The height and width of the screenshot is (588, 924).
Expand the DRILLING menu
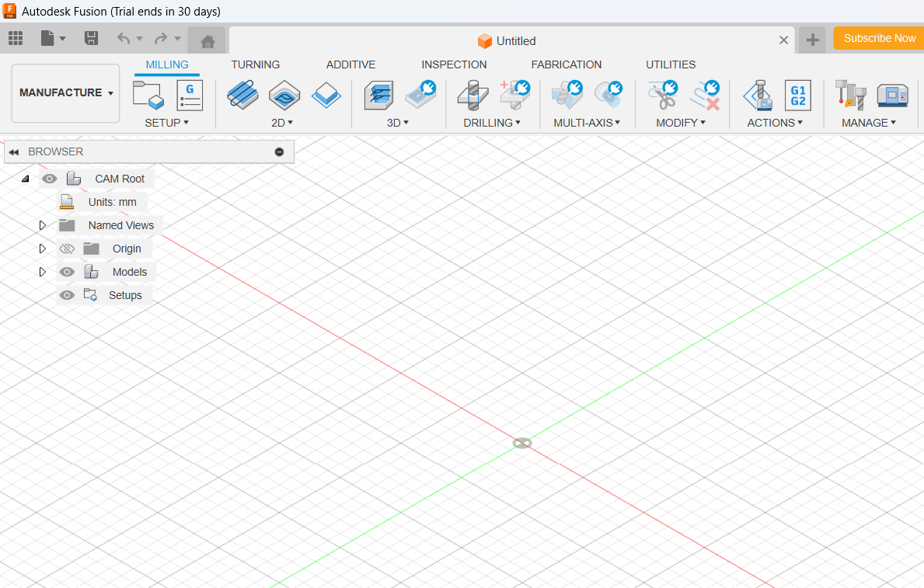tap(491, 123)
